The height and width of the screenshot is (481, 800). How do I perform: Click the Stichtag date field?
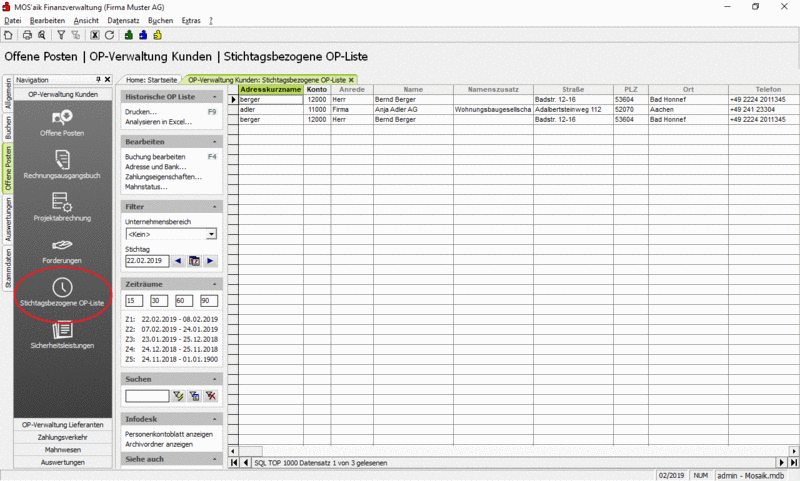click(147, 261)
